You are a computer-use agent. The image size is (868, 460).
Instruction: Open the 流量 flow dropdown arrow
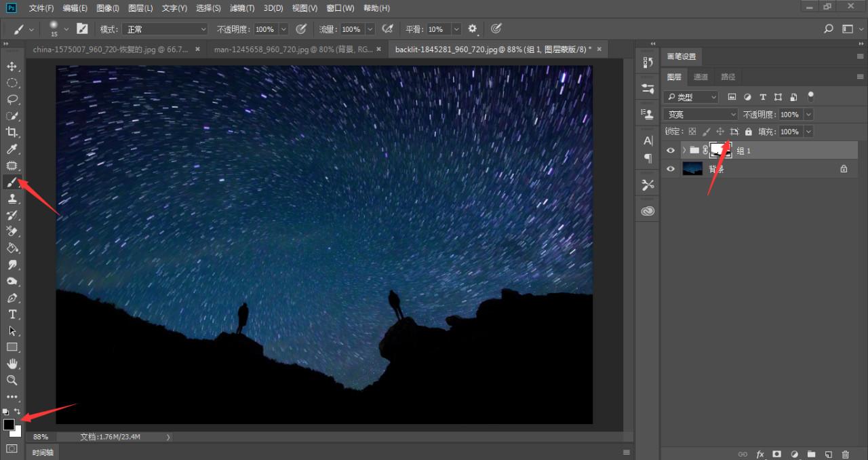[x=370, y=29]
